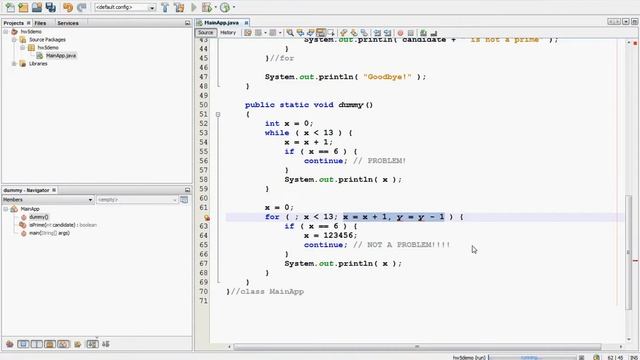
Task: Toggle Show Inherited Members filter in Navigator
Action: pos(9,344)
